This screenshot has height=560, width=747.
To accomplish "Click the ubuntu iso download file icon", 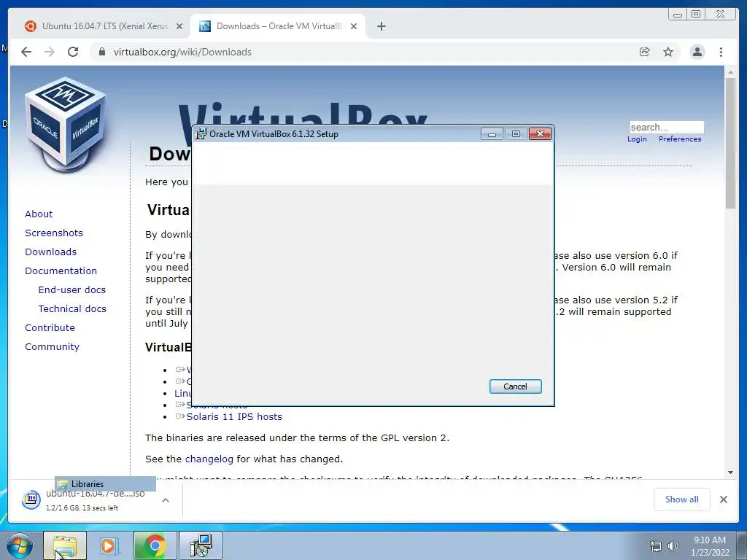I will tap(31, 499).
